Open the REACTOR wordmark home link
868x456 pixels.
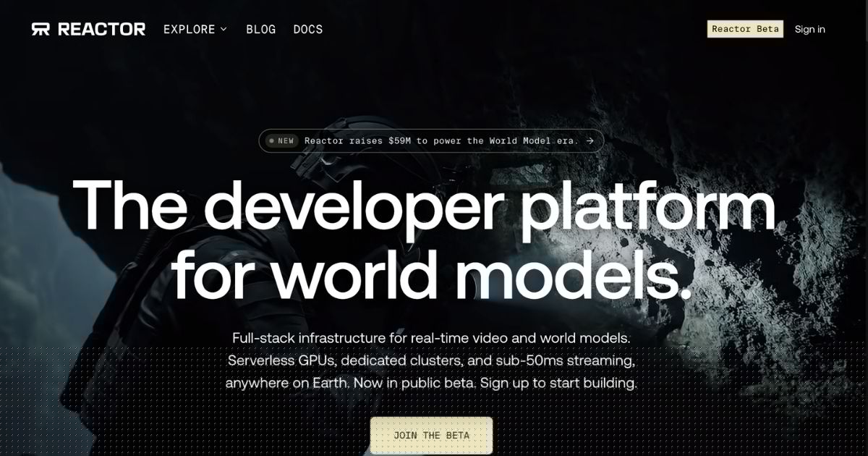(101, 29)
